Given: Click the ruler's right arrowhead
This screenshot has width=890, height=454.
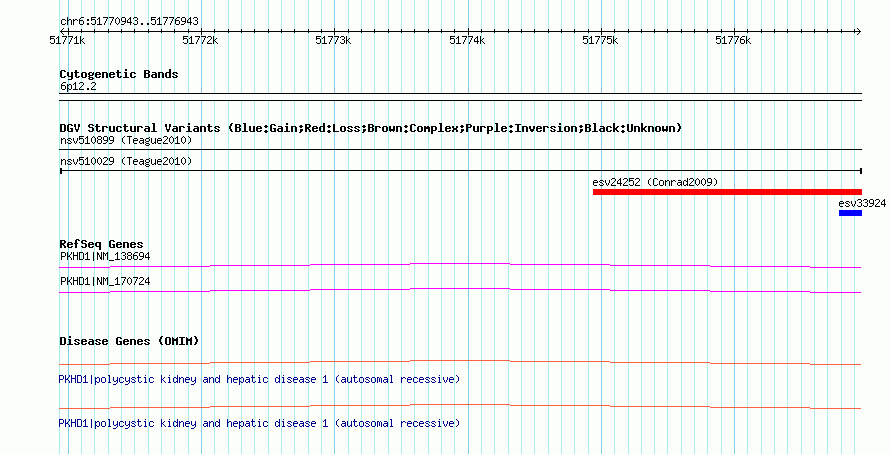Looking at the screenshot, I should (858, 31).
